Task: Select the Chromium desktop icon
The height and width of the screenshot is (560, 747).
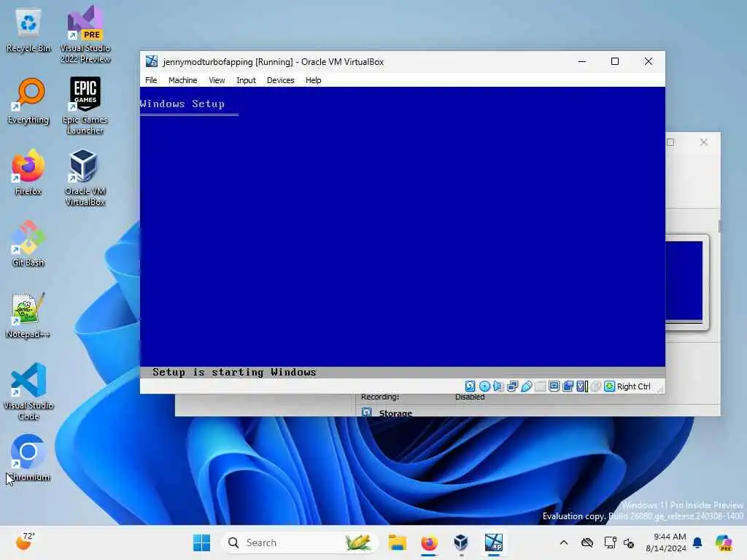Action: (28, 458)
